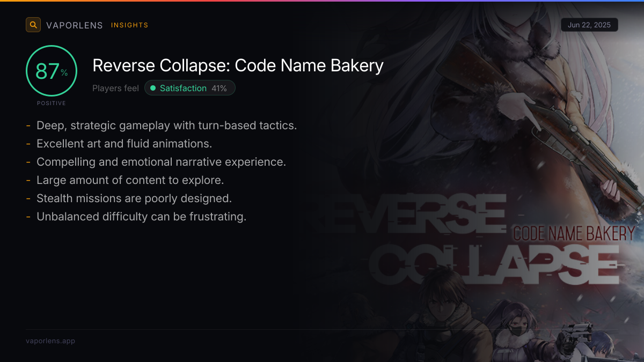Screen dimensions: 644x362
Task: Open the INSIGHTS tab label
Action: coord(129,25)
